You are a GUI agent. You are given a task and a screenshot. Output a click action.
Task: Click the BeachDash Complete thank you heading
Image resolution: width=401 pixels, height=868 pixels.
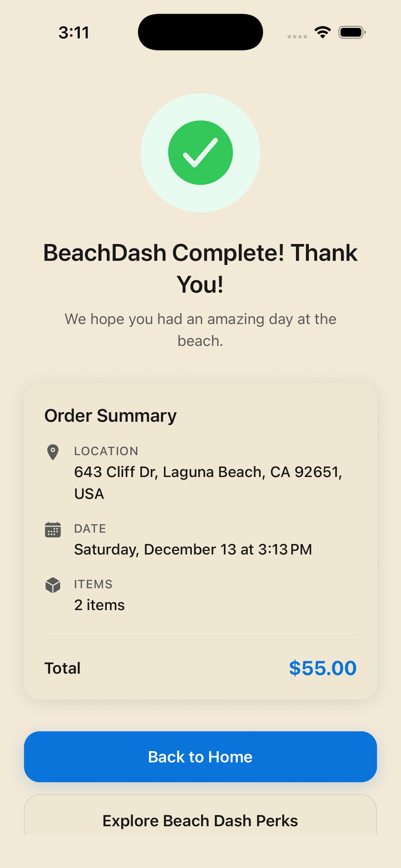click(x=200, y=268)
